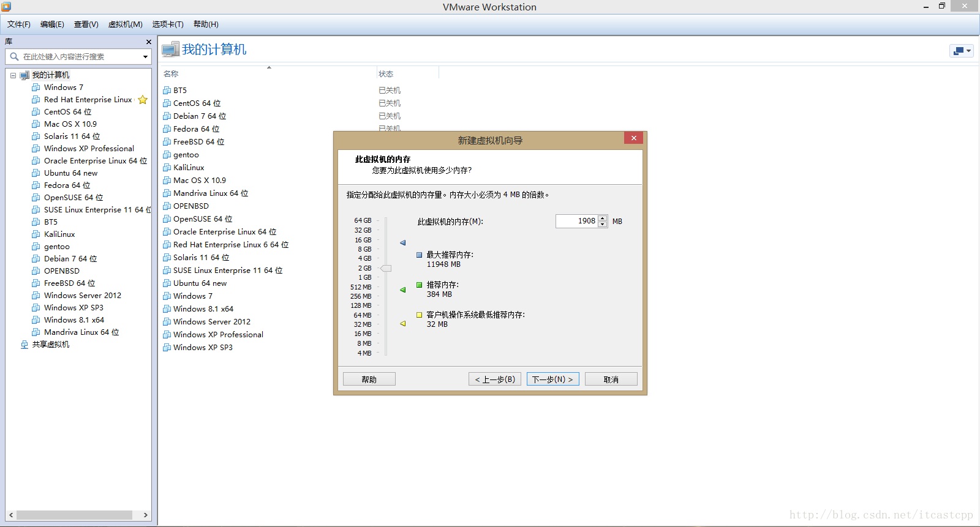Select FreeBSD 64 位 in the main list
Viewport: 980px width, 527px height.
coord(198,142)
